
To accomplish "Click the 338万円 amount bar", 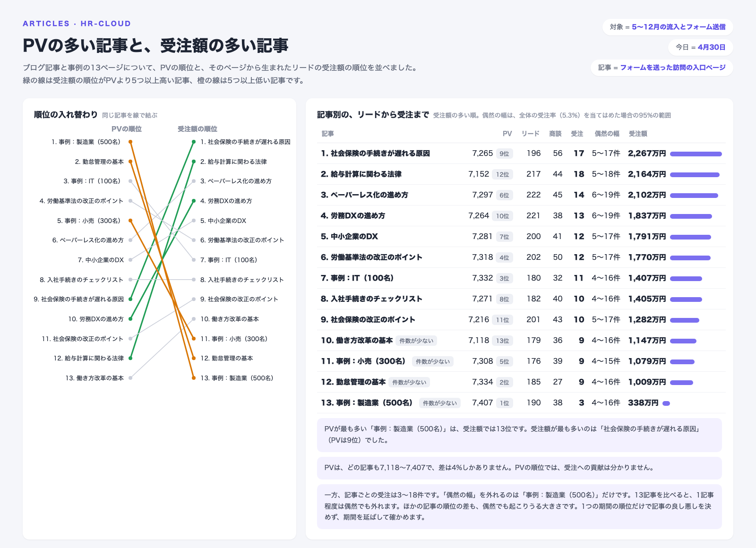I will pos(666,403).
